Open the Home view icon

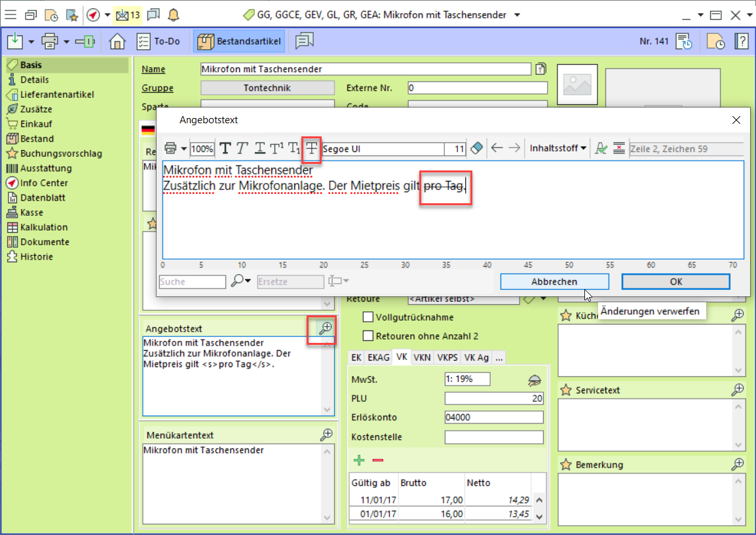coord(117,42)
